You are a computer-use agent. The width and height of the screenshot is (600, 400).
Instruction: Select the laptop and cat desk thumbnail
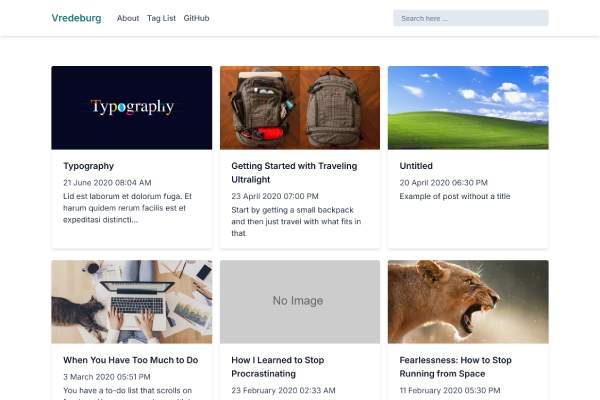pos(132,302)
